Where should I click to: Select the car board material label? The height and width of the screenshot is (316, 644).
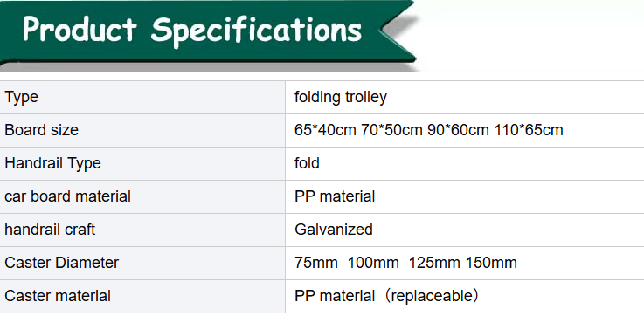click(x=68, y=196)
